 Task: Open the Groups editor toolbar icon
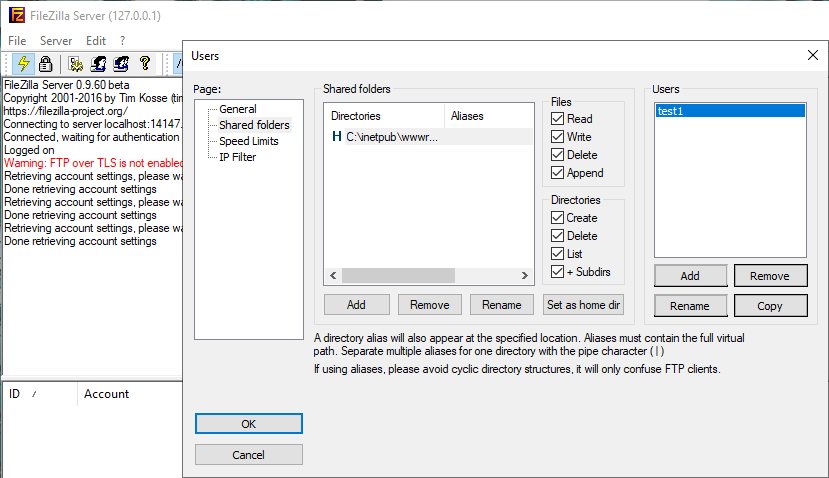(x=121, y=64)
